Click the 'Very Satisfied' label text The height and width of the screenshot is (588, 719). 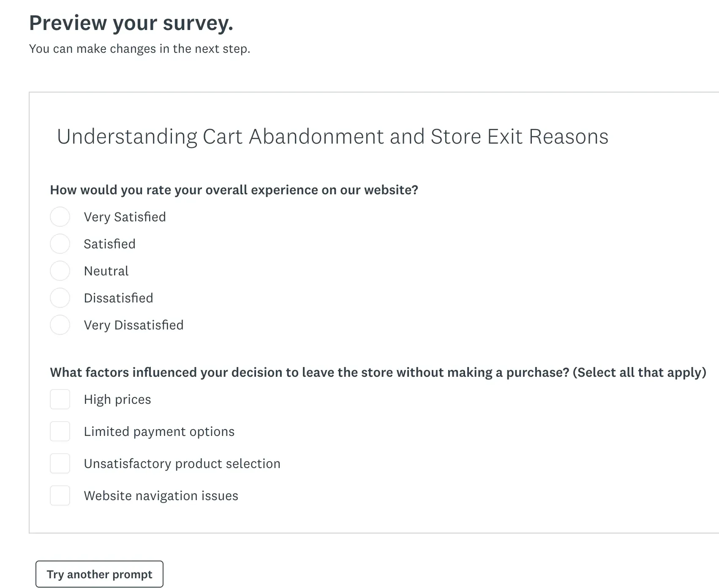click(125, 217)
